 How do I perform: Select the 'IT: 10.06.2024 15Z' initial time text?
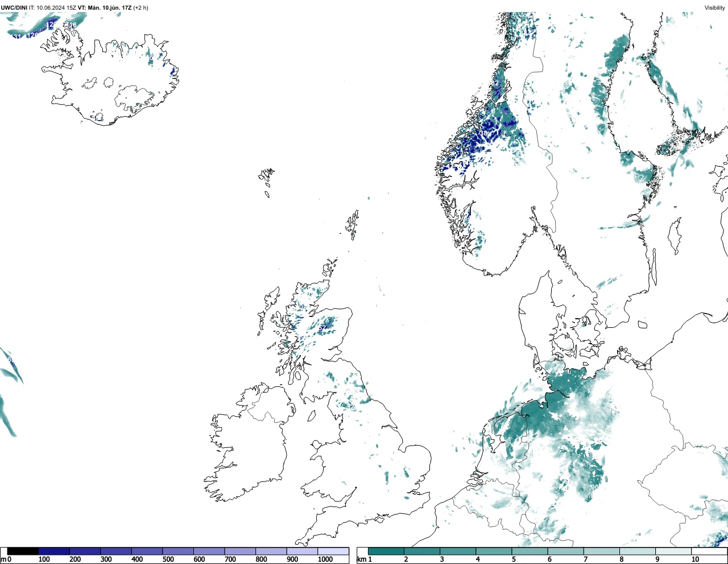[x=52, y=8]
